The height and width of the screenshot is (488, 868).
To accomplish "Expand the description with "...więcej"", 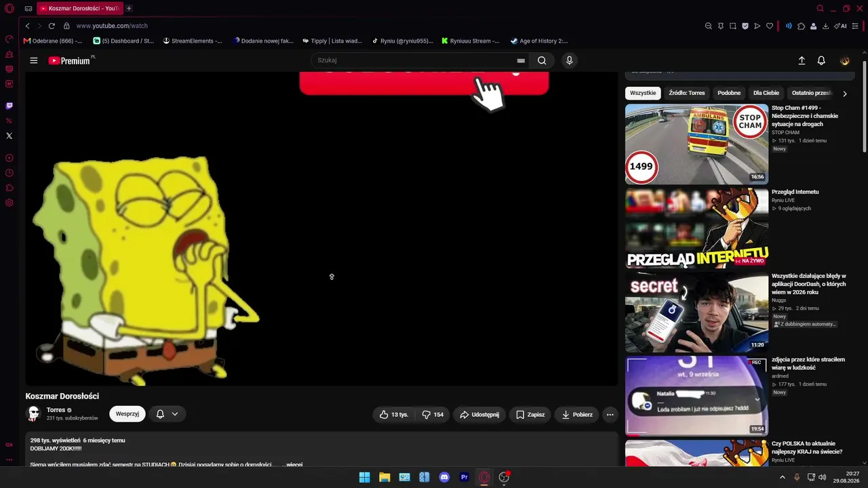I will tap(292, 464).
